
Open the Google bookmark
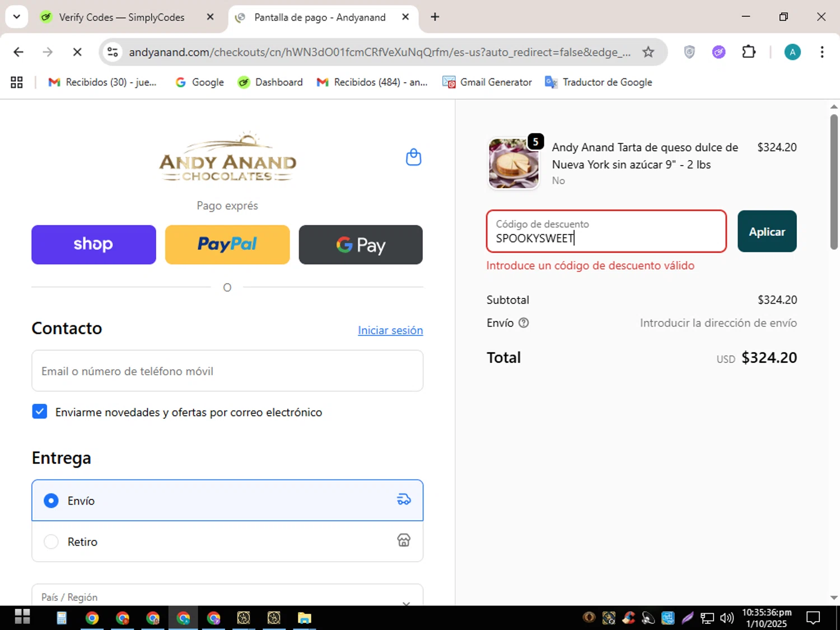tap(200, 82)
